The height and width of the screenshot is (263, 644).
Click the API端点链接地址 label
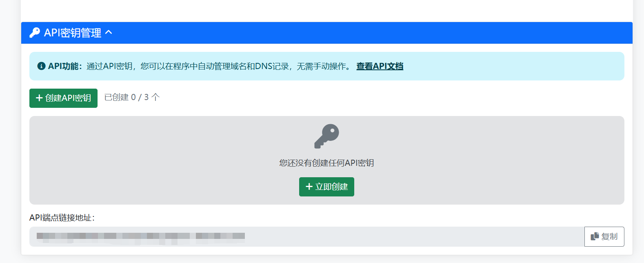(62, 218)
